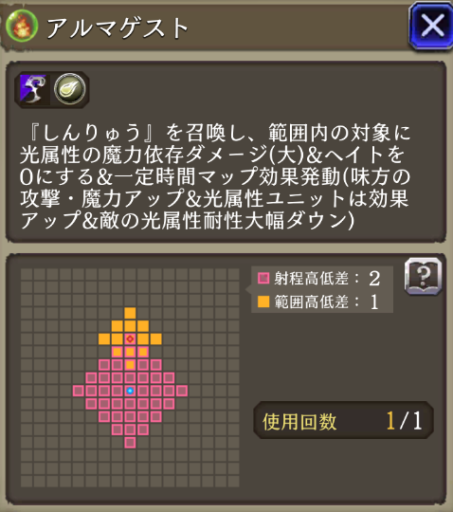Screen dimensions: 453x512
Task: Select the bottommost pink range cell
Action: point(130,442)
